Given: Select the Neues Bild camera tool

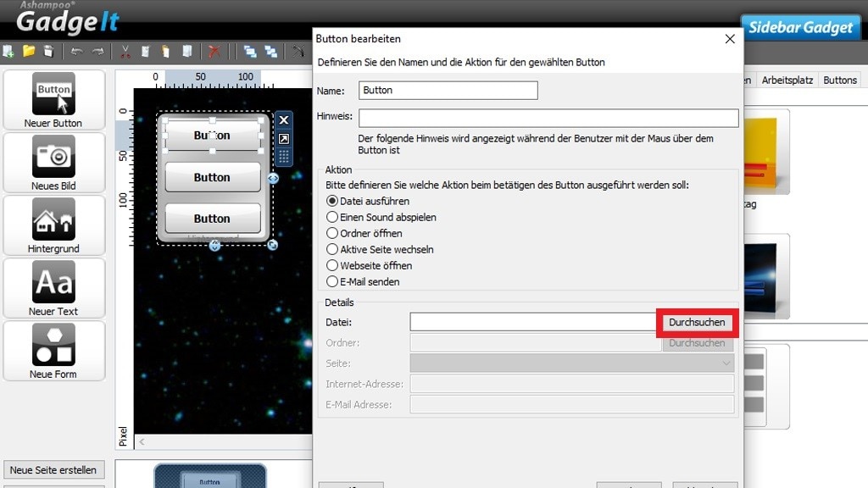Looking at the screenshot, I should (x=53, y=163).
